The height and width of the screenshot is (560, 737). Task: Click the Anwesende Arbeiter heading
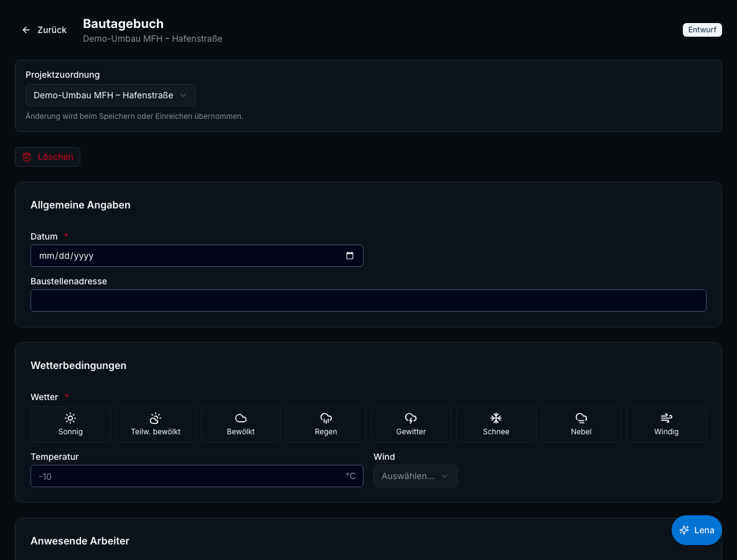click(x=80, y=541)
